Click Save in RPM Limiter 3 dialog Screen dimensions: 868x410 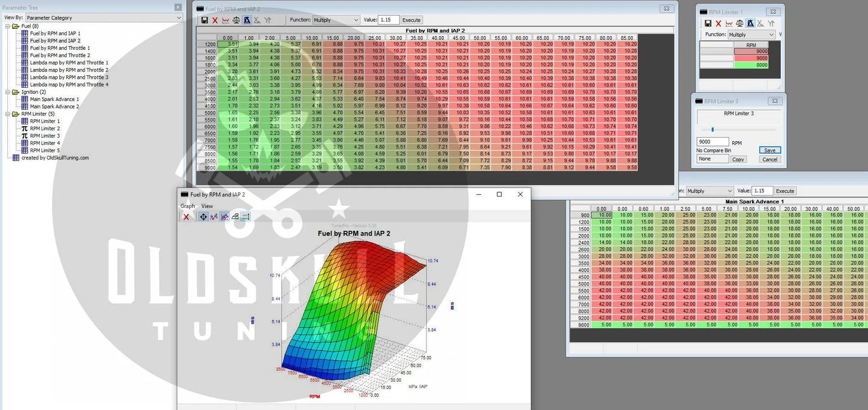pos(769,150)
